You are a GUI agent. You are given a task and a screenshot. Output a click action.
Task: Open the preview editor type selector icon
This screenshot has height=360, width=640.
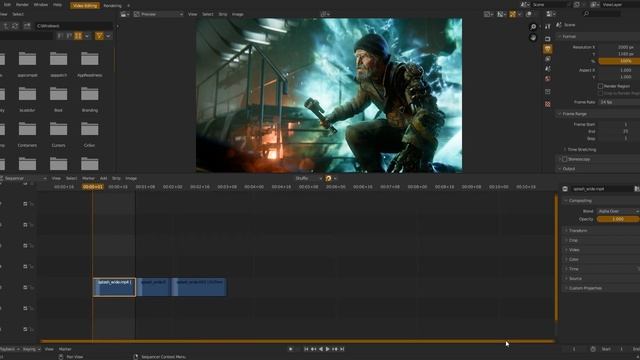(x=124, y=14)
